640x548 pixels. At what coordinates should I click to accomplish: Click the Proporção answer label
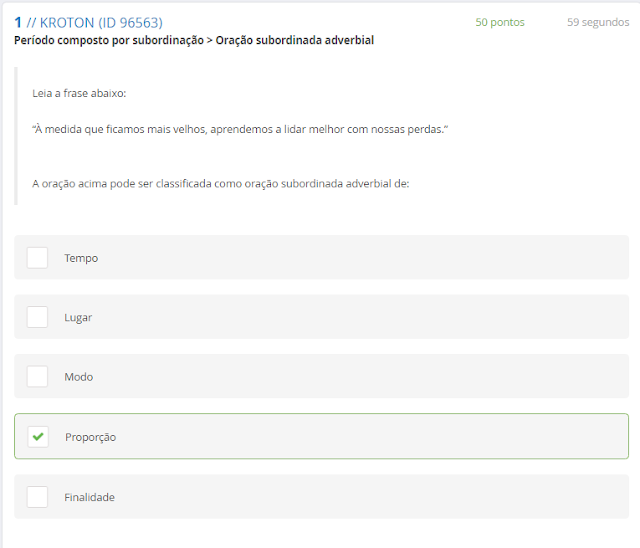point(90,437)
